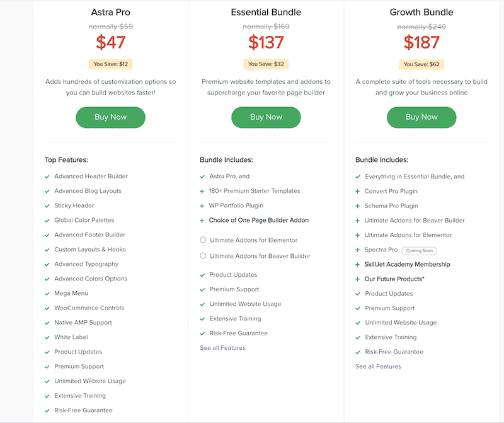Choose Ultimate Addons for Beaver Builder option
Viewport: 504px width, 423px height.
click(x=203, y=256)
